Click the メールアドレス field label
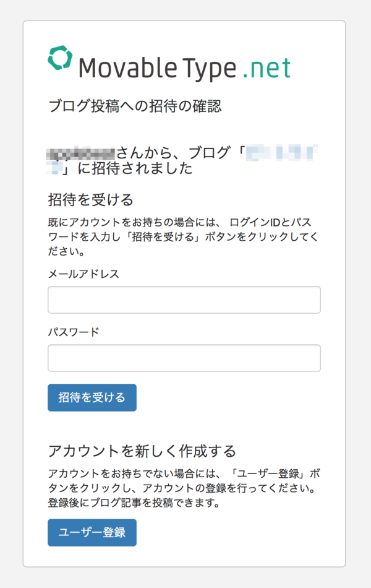 83,274
